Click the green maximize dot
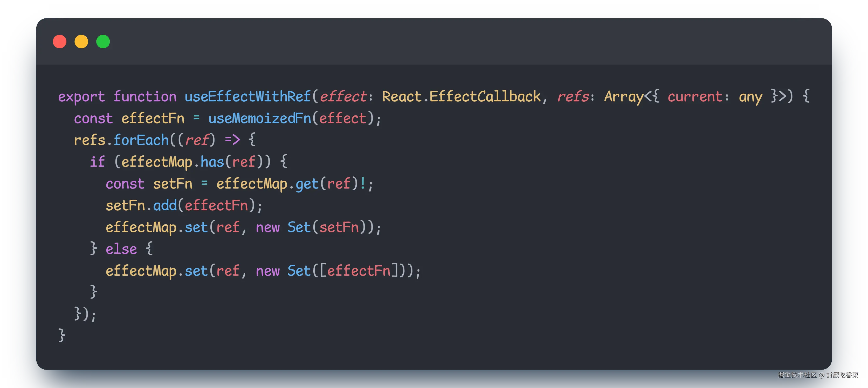 [x=103, y=42]
